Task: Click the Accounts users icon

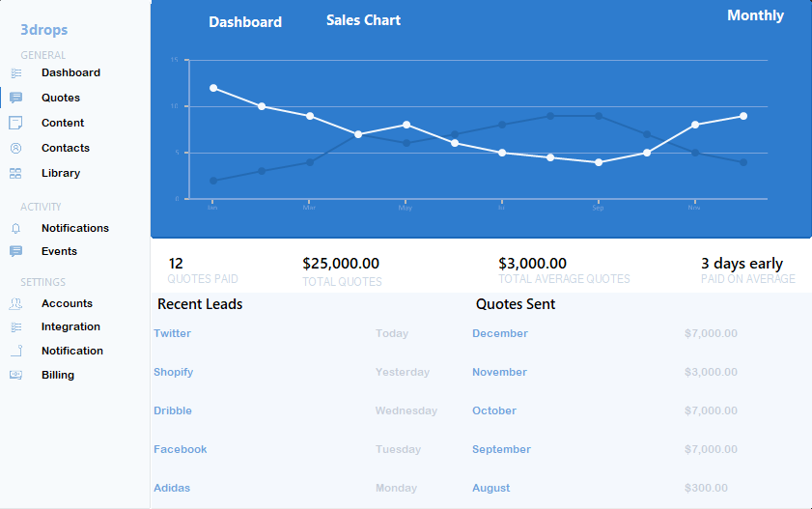Action: (15, 303)
